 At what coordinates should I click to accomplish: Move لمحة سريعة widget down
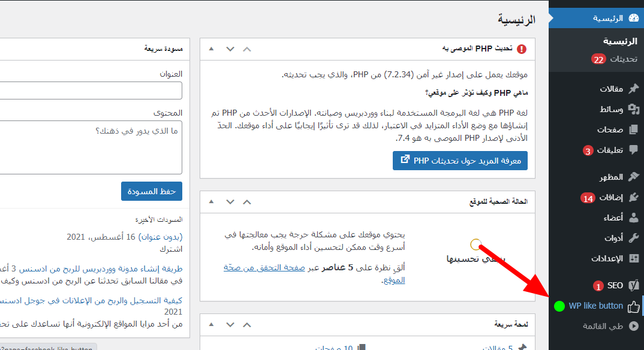[230, 325]
